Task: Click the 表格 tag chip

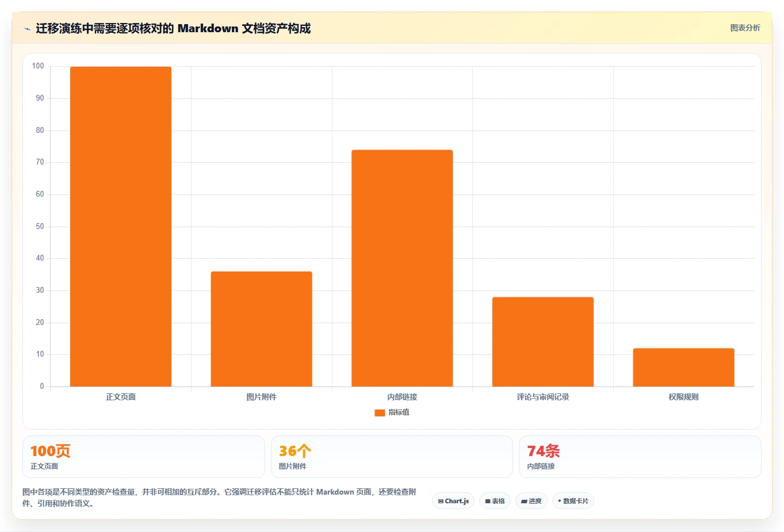Action: pos(495,501)
